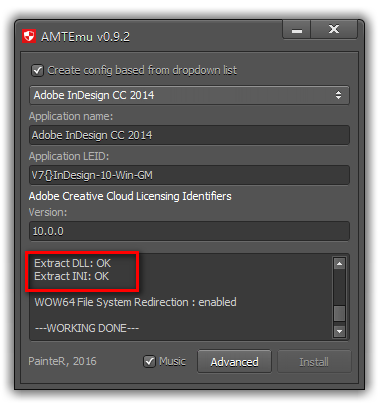The height and width of the screenshot is (407, 379).
Task: Open the Adobe InDesign CC 2014 dropdown
Action: [x=189, y=95]
